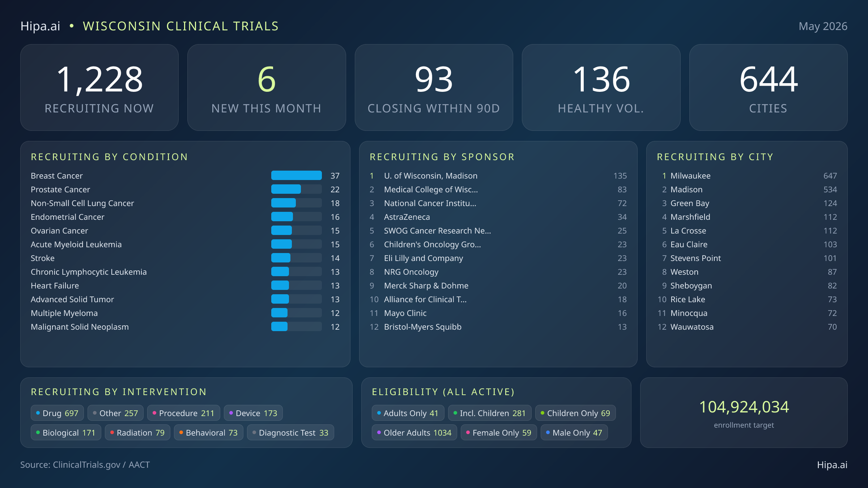Click the Stroke condition label
The height and width of the screenshot is (488, 868).
click(43, 258)
